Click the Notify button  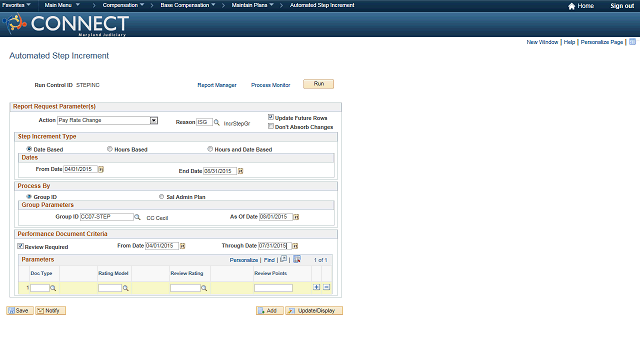[51, 311]
